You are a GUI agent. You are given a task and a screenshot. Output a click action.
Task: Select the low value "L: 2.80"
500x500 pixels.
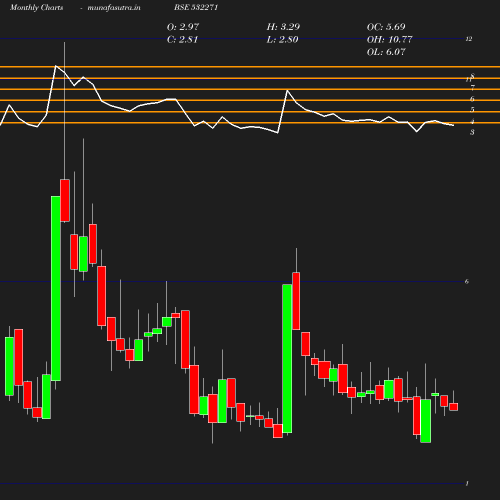point(282,39)
